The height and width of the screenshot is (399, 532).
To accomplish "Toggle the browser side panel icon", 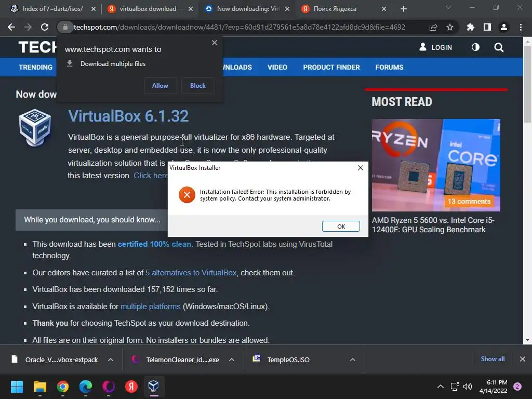I will pyautogui.click(x=487, y=27).
